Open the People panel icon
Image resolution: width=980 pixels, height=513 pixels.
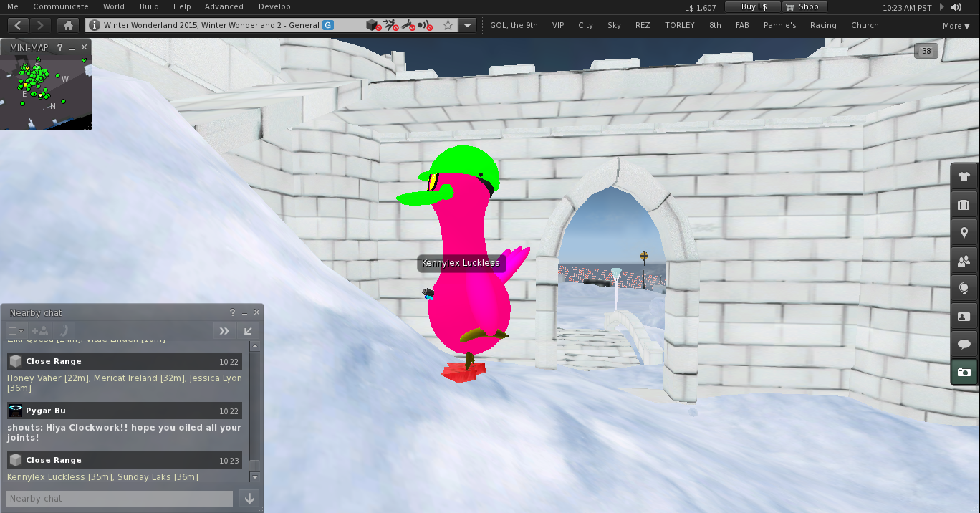pyautogui.click(x=964, y=261)
